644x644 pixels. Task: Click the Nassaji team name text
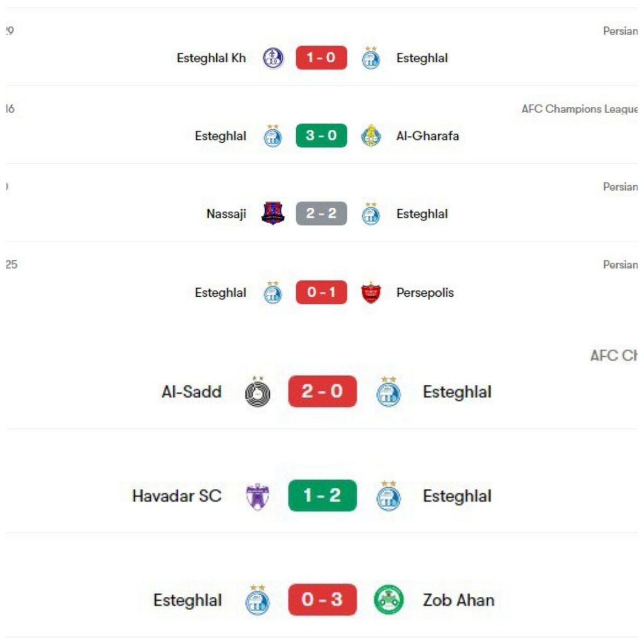pos(226,213)
